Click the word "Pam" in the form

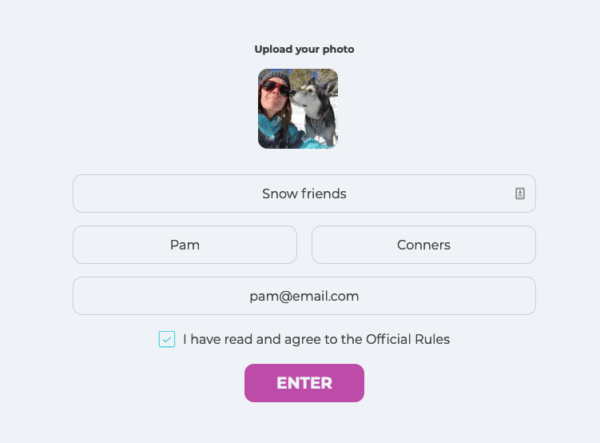tap(185, 245)
